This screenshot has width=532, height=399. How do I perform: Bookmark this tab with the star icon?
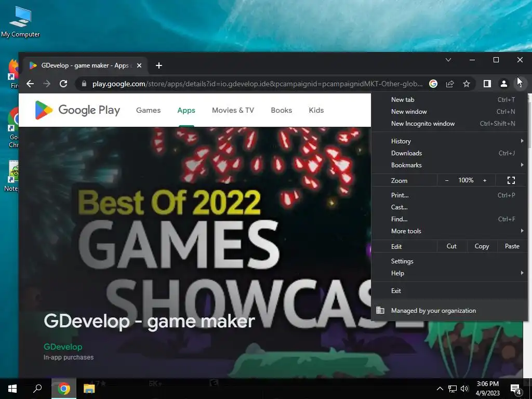[467, 84]
